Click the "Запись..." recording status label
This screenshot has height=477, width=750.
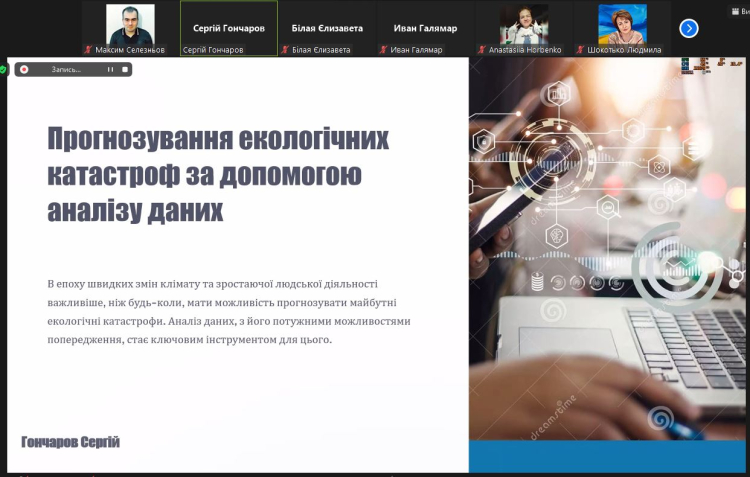pos(64,70)
